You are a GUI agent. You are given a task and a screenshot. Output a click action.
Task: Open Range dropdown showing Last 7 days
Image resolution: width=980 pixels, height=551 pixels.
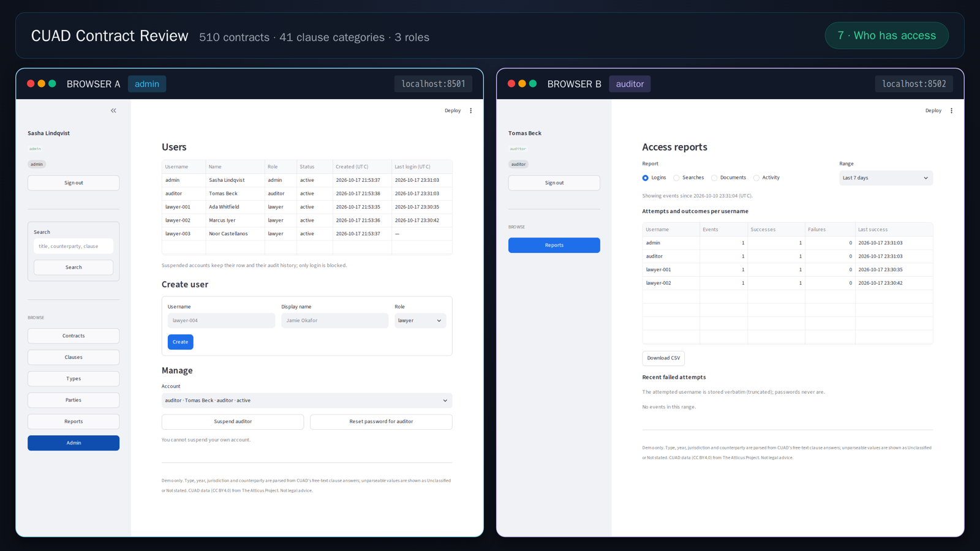coord(886,178)
